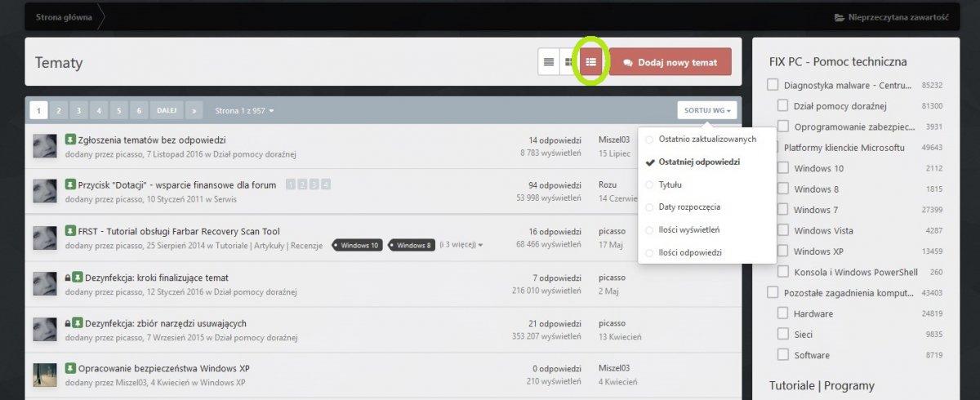Open Serwis forum link in Dotacji row
This screenshot has width=980, height=400.
coord(225,199)
